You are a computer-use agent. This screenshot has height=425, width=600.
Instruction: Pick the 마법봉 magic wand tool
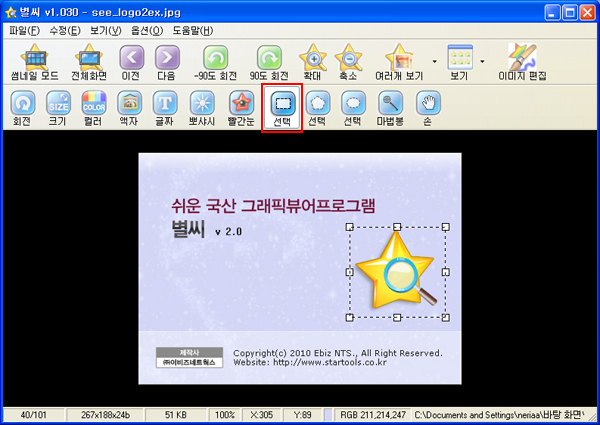390,108
